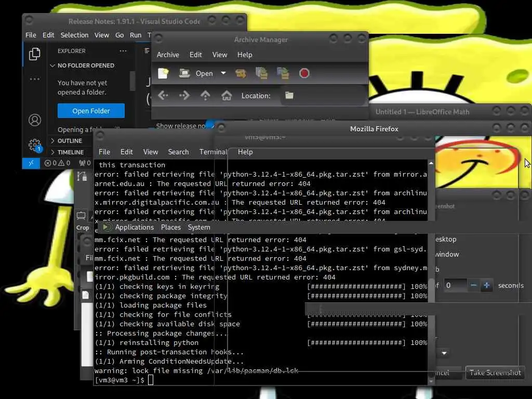Go up one level in Archive Manager
532x399 pixels.
click(205, 96)
